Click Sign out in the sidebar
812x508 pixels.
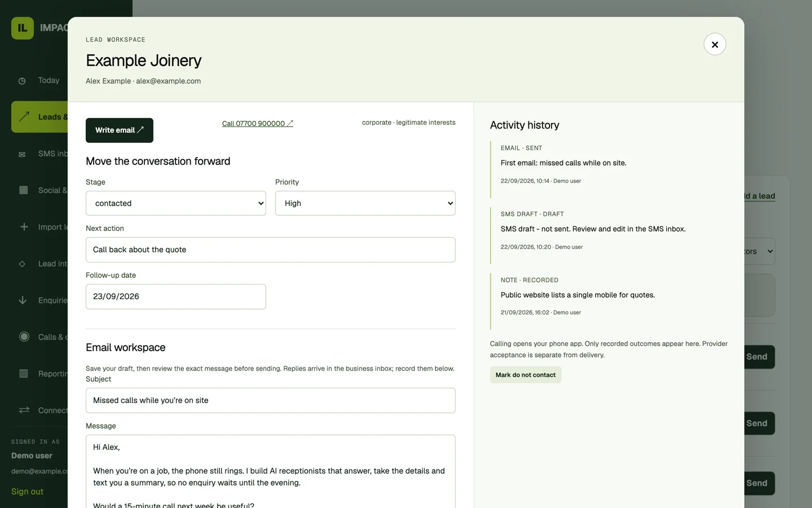pos(27,492)
